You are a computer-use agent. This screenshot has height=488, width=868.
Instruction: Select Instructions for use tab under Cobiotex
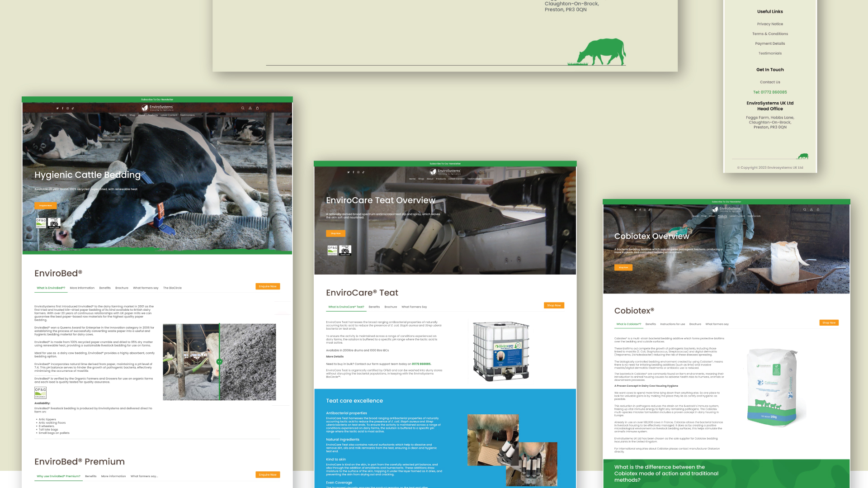[x=672, y=324]
